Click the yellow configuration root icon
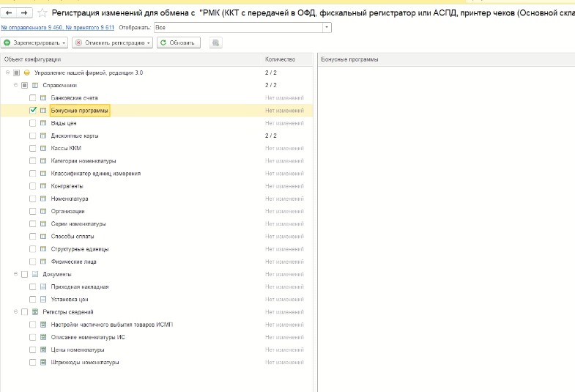Screen dimensions: 575x392 pos(26,73)
